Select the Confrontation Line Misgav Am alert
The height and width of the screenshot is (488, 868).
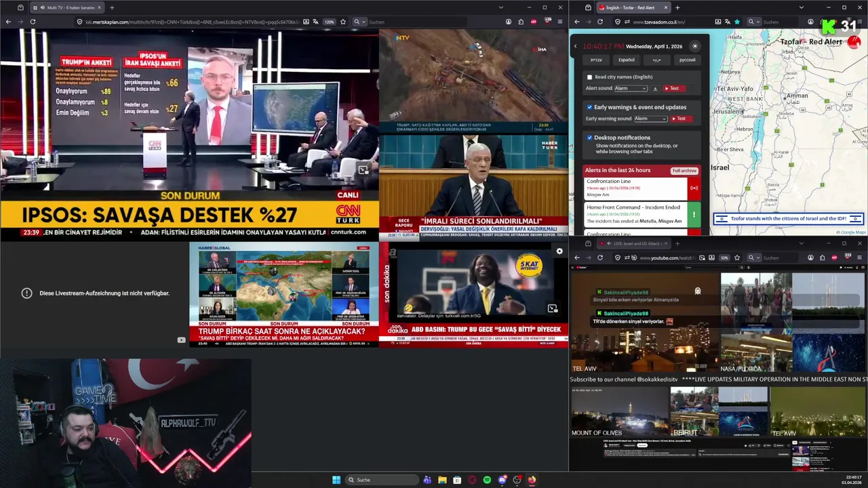(x=636, y=188)
